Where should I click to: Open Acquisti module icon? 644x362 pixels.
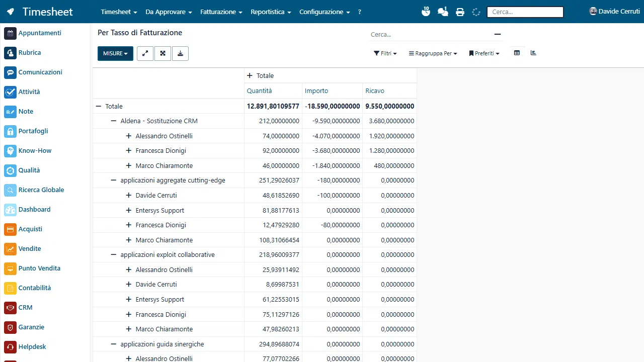(x=10, y=229)
